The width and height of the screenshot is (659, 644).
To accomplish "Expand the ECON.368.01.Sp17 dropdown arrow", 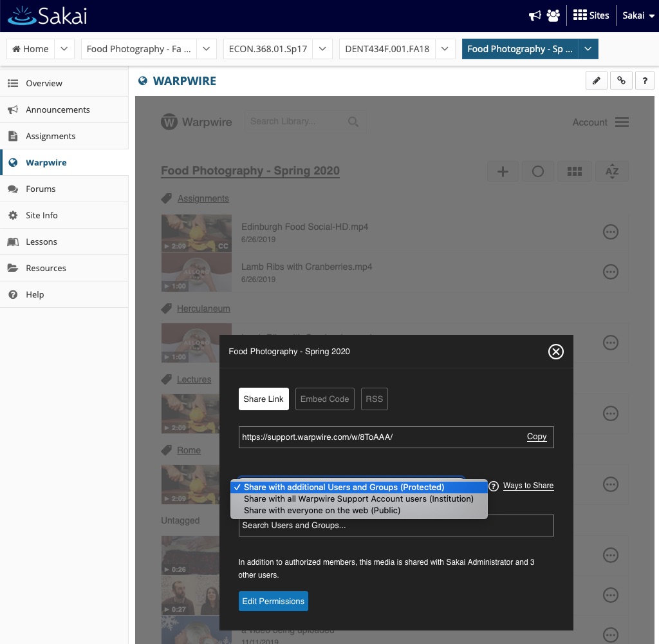I will [x=322, y=49].
